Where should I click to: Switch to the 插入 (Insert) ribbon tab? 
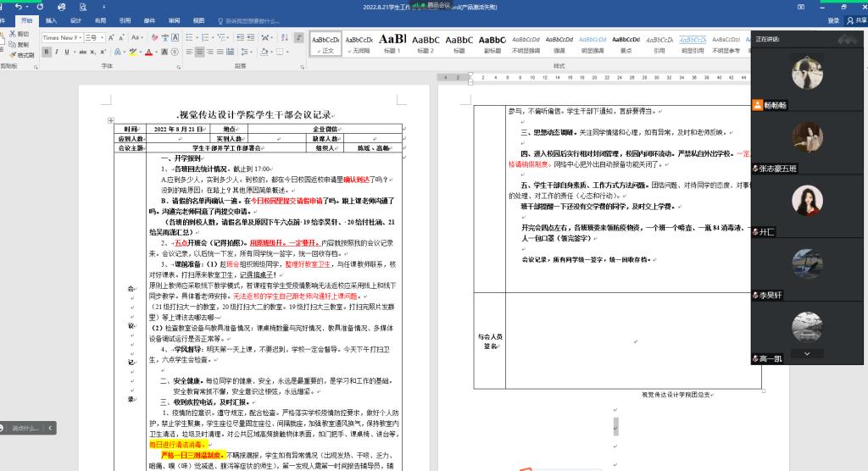52,19
